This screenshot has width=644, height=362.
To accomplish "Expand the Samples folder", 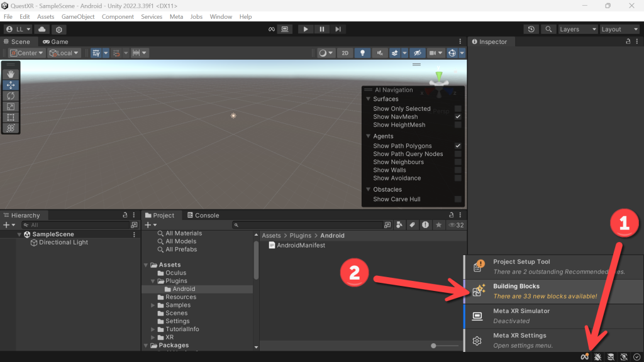I will (153, 305).
